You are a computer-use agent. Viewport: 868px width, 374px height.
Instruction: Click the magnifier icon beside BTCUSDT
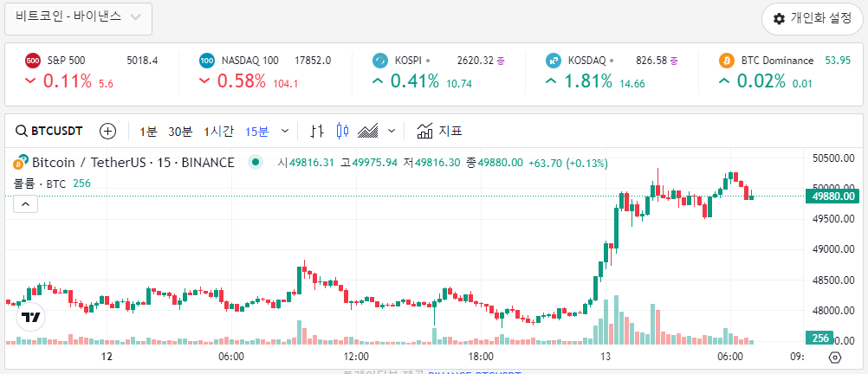(x=22, y=131)
